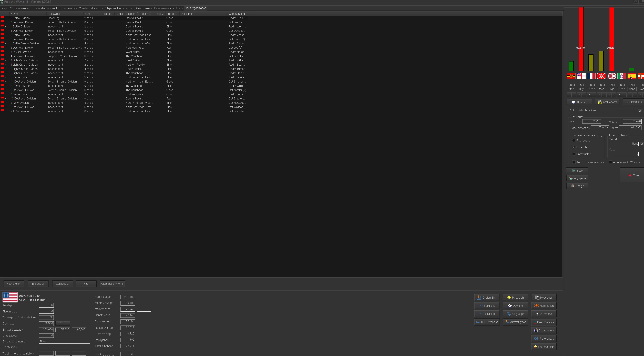This screenshot has height=356, width=644.
Task: Open Air groups
Action: coord(515,314)
